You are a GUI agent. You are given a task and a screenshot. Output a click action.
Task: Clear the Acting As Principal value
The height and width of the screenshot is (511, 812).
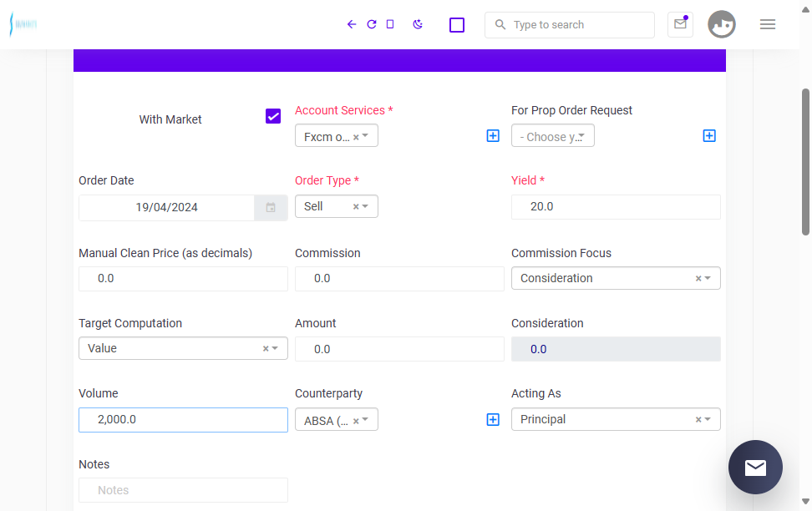point(698,419)
